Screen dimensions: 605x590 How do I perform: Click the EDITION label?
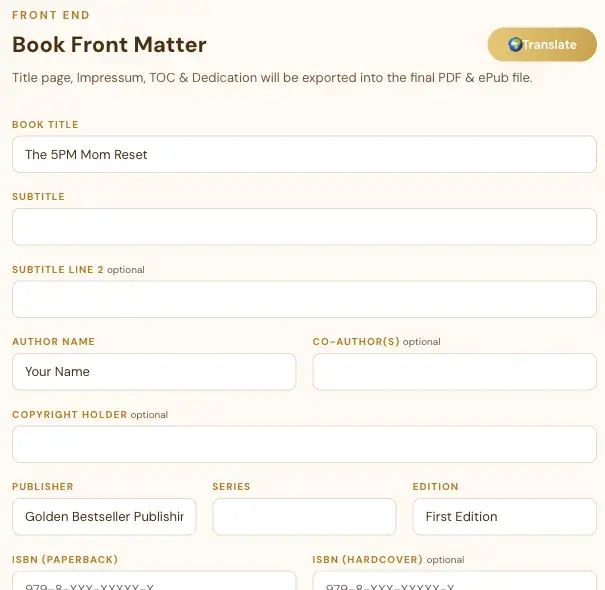point(436,487)
